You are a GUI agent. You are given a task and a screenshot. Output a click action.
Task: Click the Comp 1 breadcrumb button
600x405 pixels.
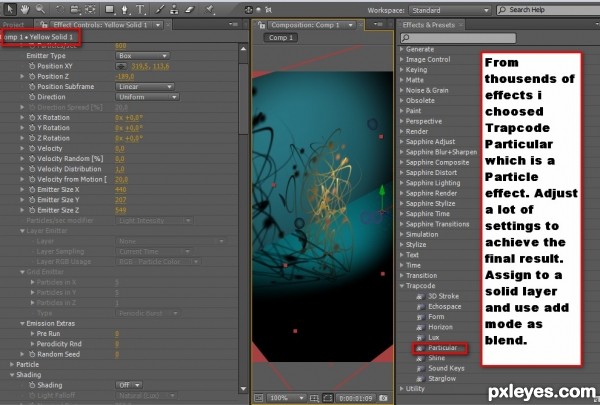point(280,38)
